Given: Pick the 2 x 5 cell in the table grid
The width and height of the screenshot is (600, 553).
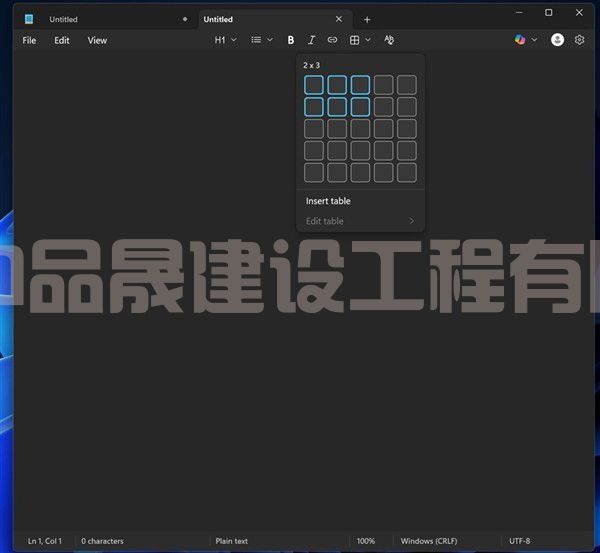Looking at the screenshot, I should (406, 106).
